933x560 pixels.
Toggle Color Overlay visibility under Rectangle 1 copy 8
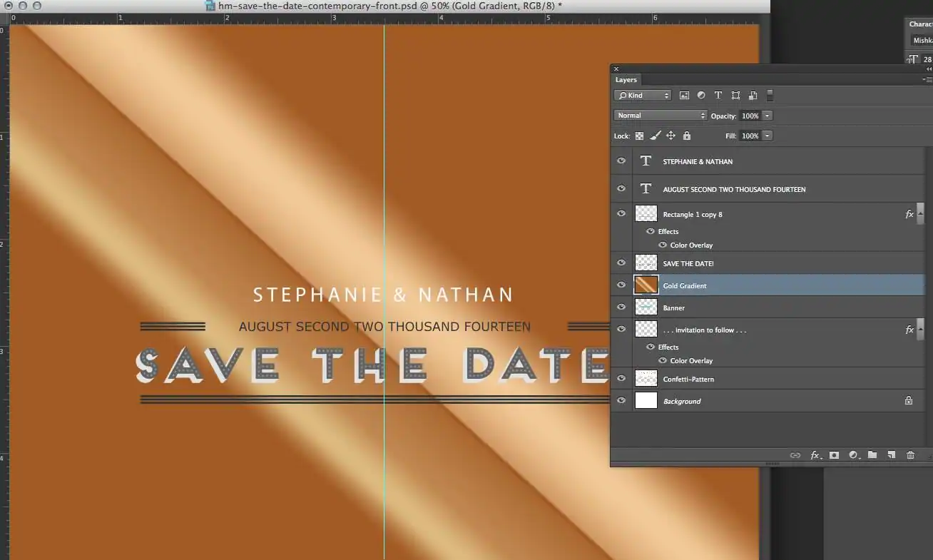coord(663,245)
